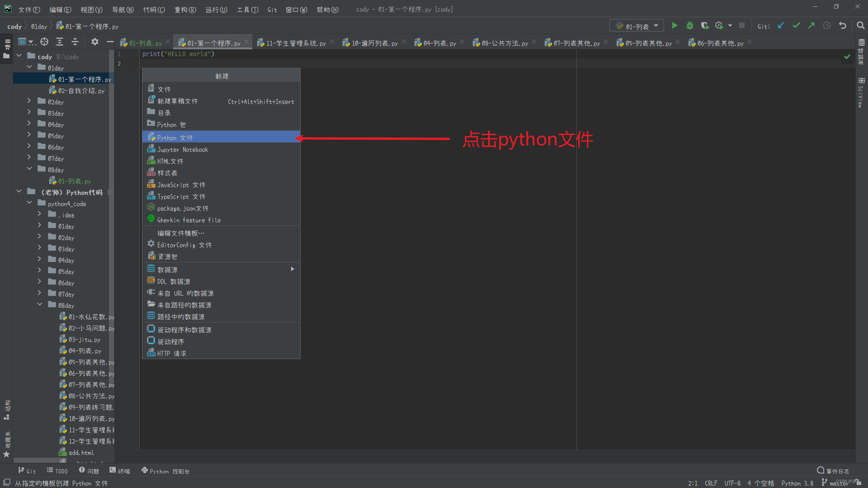This screenshot has height=488, width=868.
Task: Choose Jupyter Notebook from the New menu
Action: (221, 149)
